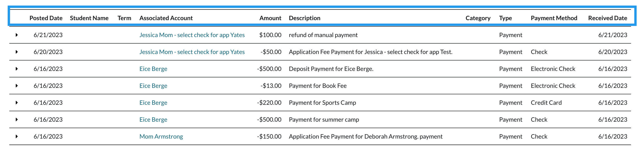This screenshot has height=152, width=644.
Task: Open Jessica Mom account link on $100.00 row
Action: coord(192,35)
